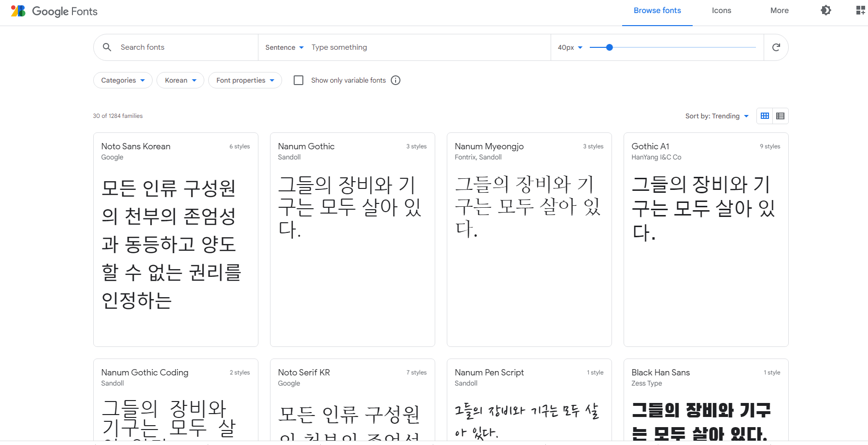Open the Sort by Trending dropdown
The width and height of the screenshot is (868, 445).
(717, 116)
